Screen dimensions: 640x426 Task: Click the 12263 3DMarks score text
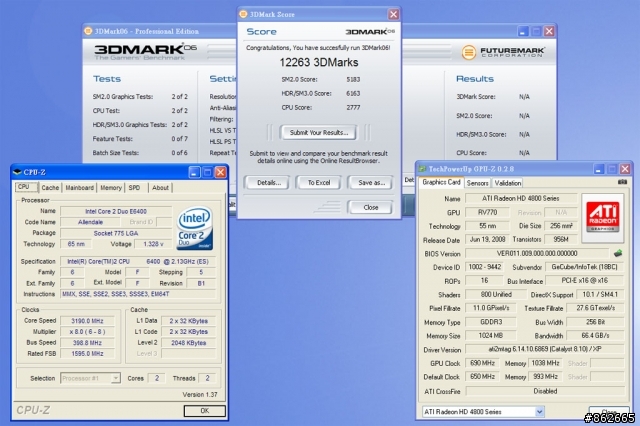point(319,62)
